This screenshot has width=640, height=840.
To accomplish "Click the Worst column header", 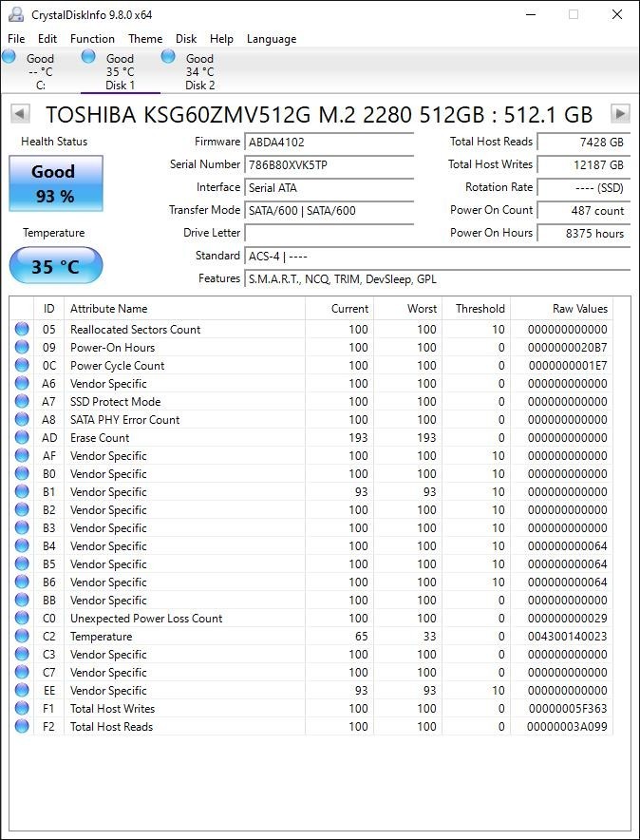I will (x=407, y=309).
